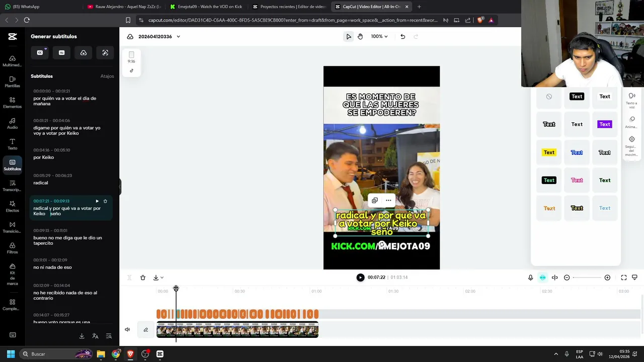The height and width of the screenshot is (362, 644).
Task: Click the 01:00 ruler mark
Action: click(x=316, y=292)
